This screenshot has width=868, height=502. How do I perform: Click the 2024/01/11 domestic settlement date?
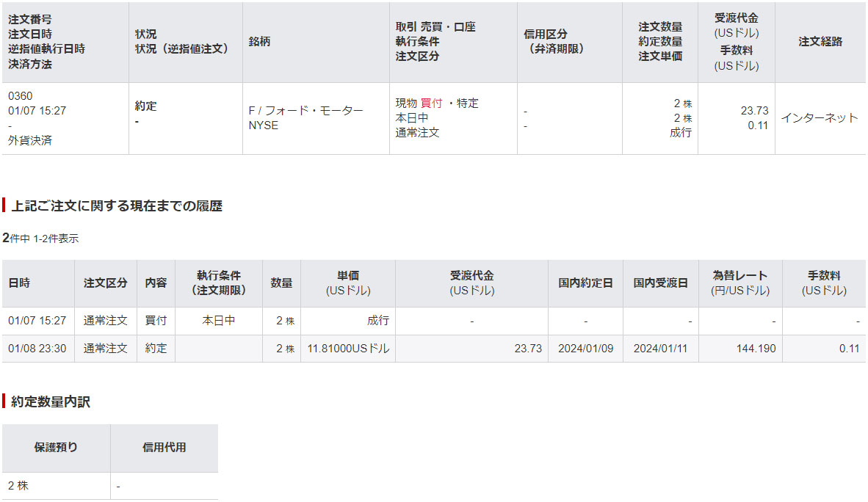660,349
